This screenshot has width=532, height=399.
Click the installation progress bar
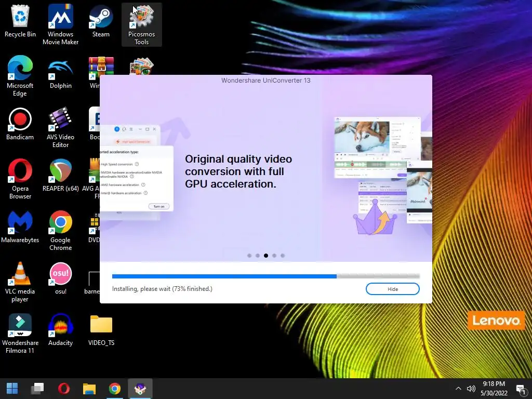[x=266, y=276]
